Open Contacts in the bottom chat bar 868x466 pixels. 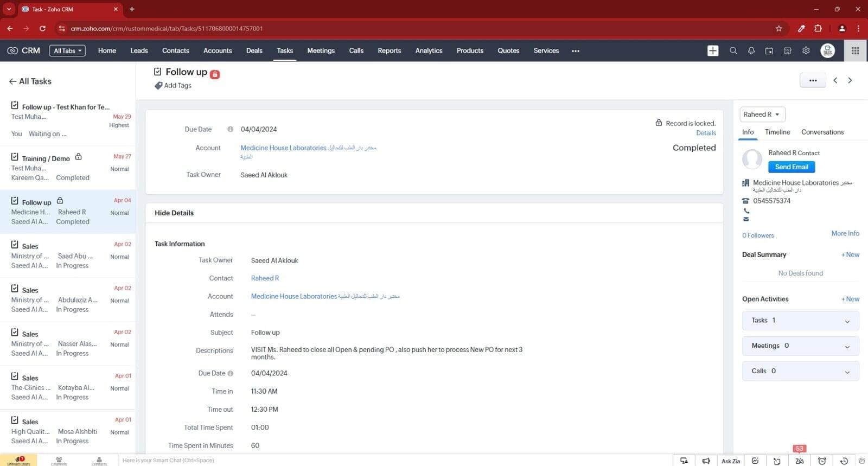tap(99, 461)
